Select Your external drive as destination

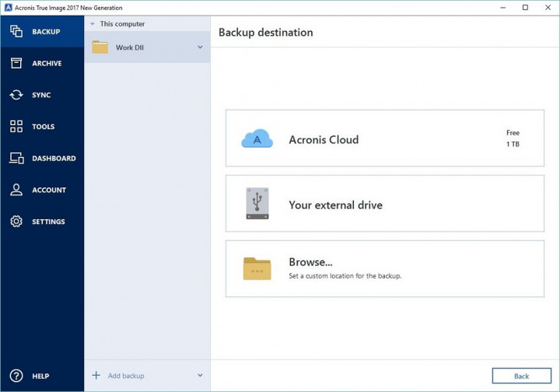coord(385,204)
